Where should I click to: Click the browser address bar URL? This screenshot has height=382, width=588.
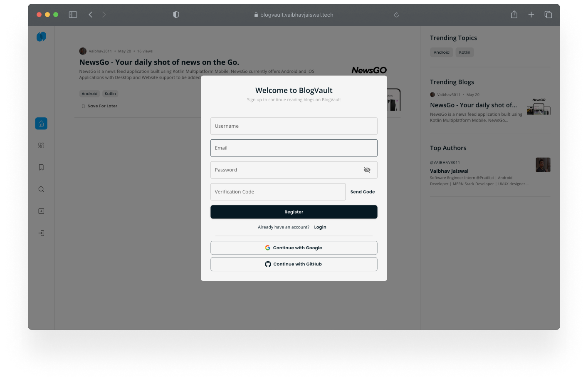(x=296, y=15)
